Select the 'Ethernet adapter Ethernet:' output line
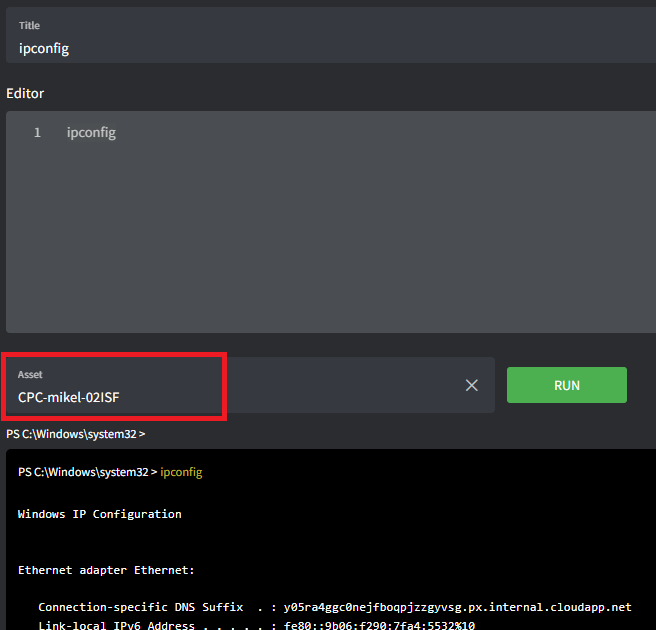The width and height of the screenshot is (656, 630). [x=106, y=570]
